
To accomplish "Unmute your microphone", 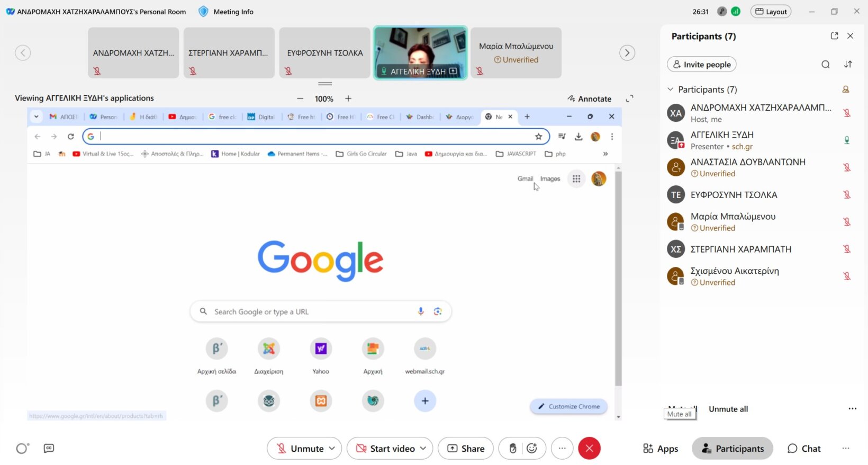I will pos(300,449).
